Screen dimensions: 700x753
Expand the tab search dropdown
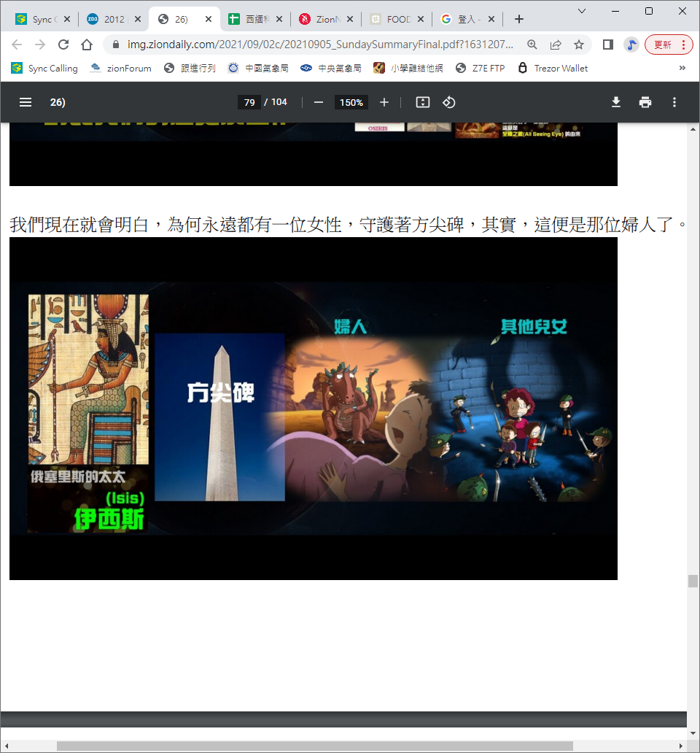tap(582, 11)
